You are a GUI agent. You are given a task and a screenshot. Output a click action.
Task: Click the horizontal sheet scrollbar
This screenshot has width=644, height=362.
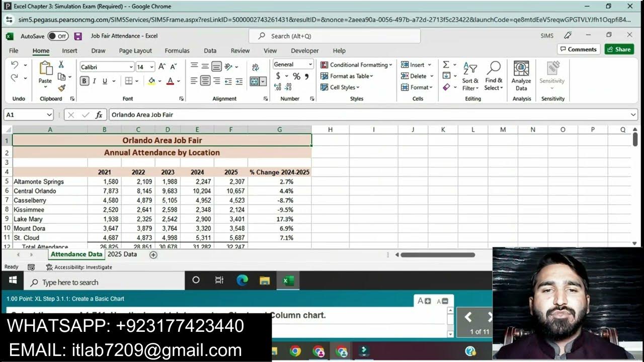(438, 255)
